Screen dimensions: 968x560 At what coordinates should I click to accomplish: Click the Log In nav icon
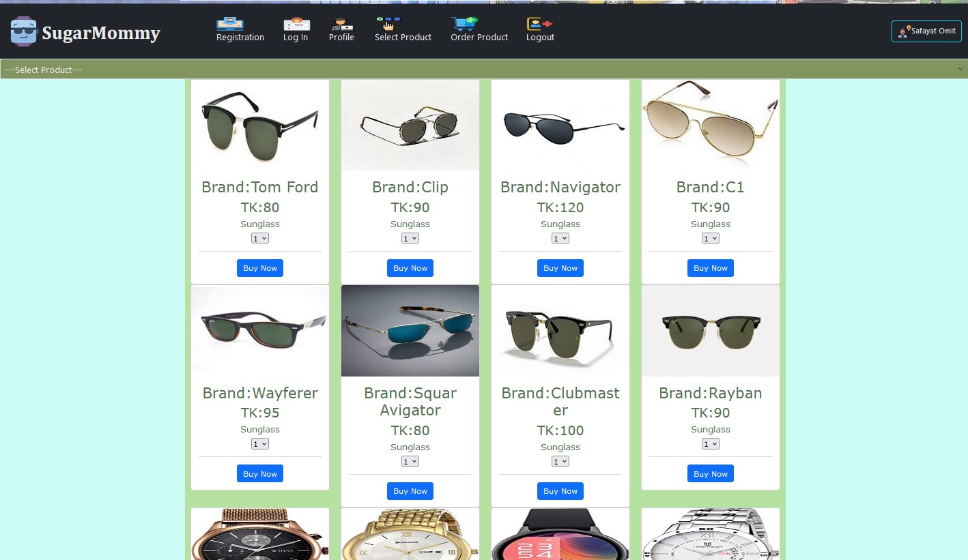click(296, 23)
